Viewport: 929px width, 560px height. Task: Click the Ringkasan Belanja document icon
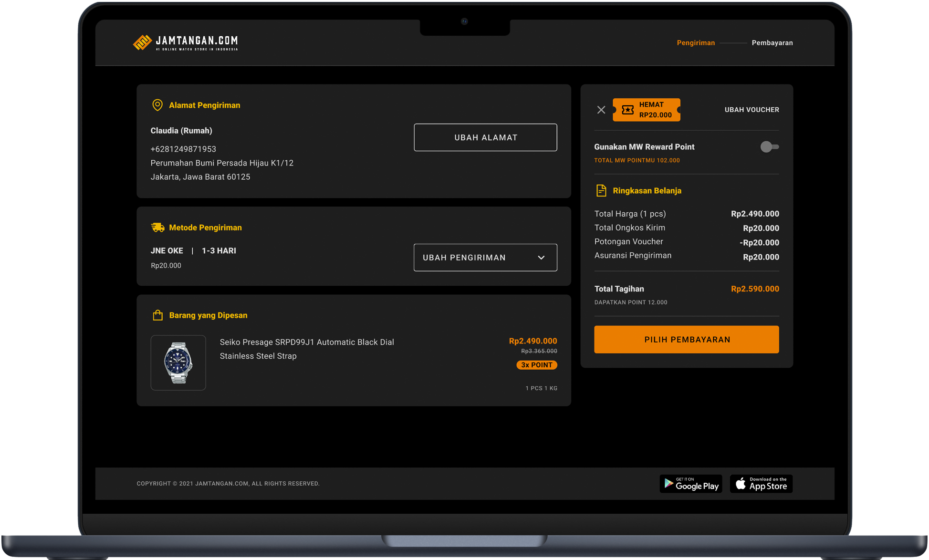(x=601, y=191)
